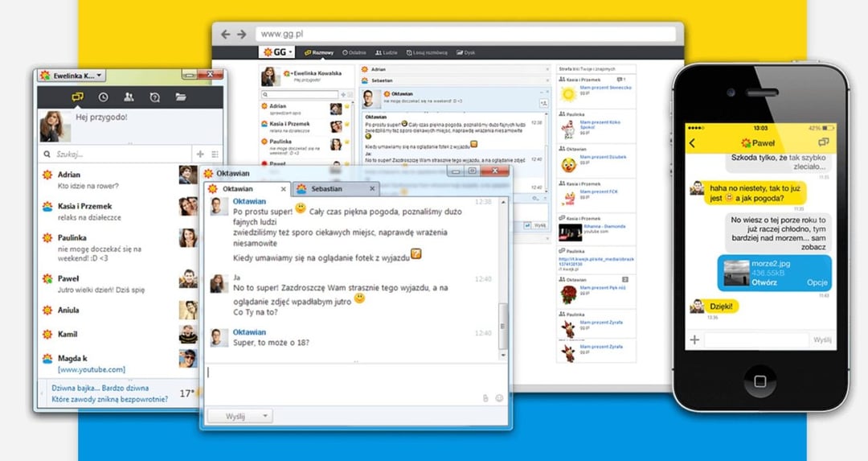Open the Wyślij send button dropdown

tap(265, 416)
